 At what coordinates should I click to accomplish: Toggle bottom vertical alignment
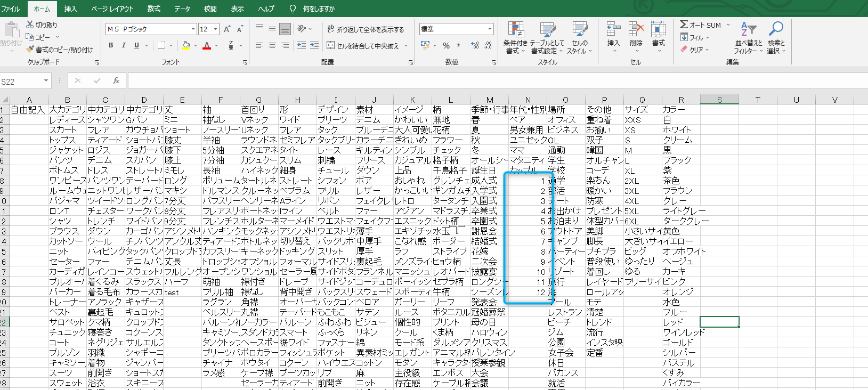(285, 29)
